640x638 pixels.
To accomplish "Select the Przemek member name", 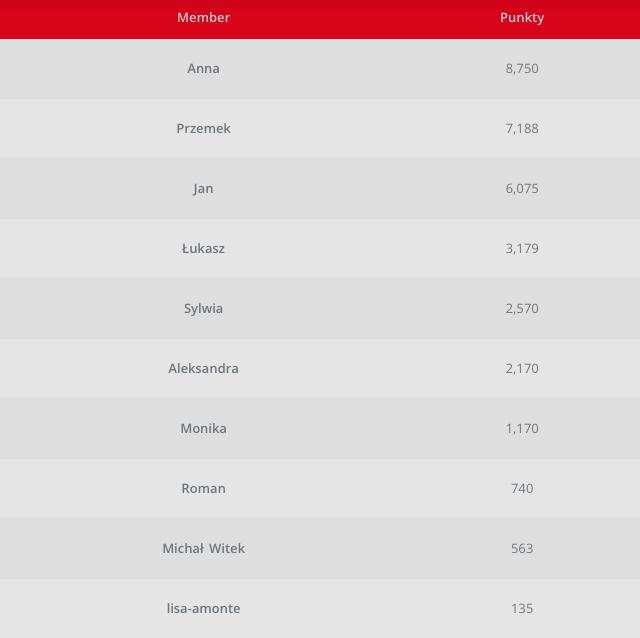I will pos(203,128).
